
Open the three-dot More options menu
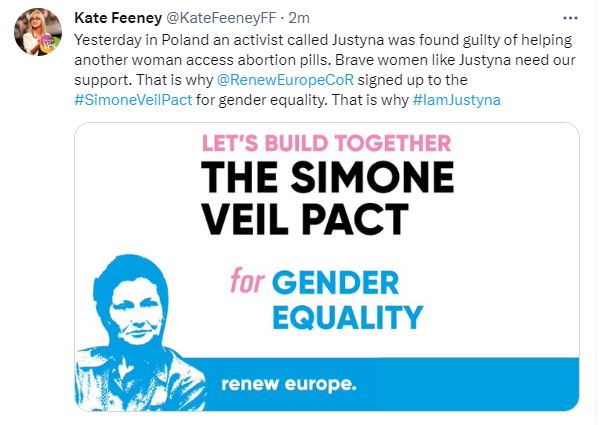pyautogui.click(x=570, y=18)
